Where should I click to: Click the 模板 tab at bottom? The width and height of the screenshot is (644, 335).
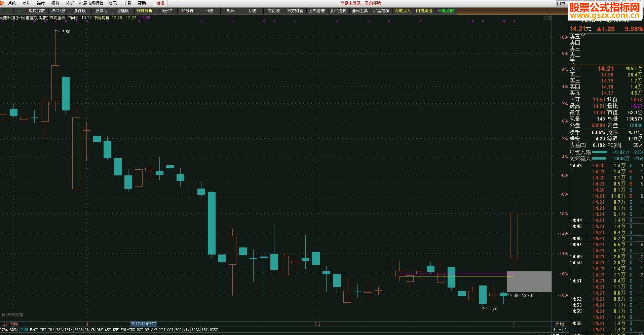(14, 330)
